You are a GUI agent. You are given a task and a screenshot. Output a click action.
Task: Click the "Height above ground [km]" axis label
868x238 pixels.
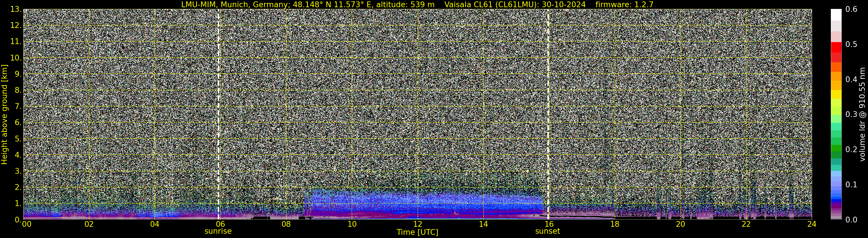click(4, 114)
